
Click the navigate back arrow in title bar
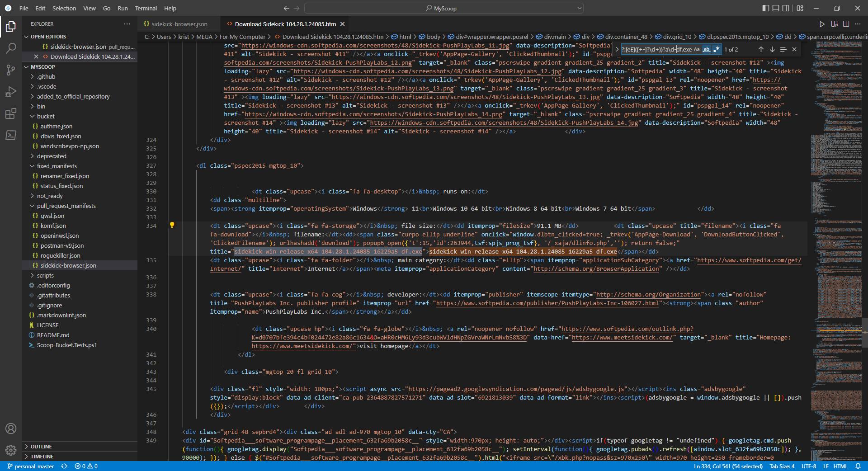click(x=287, y=8)
